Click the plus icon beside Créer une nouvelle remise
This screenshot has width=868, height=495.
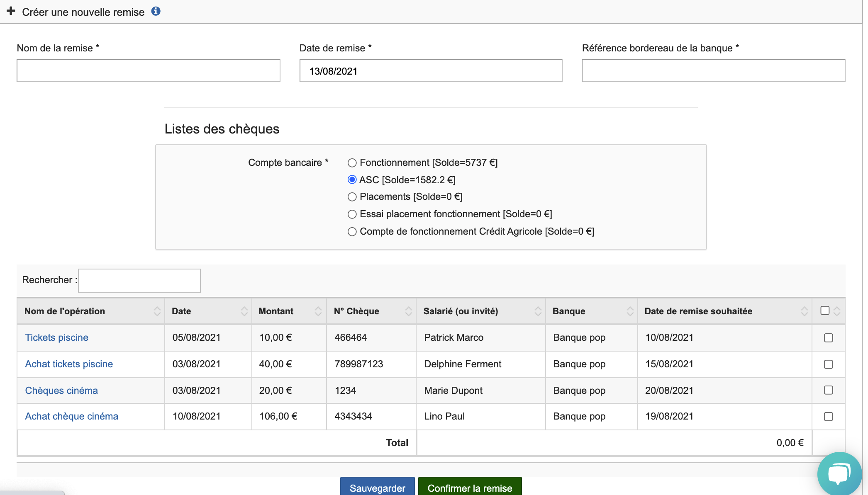pyautogui.click(x=11, y=11)
